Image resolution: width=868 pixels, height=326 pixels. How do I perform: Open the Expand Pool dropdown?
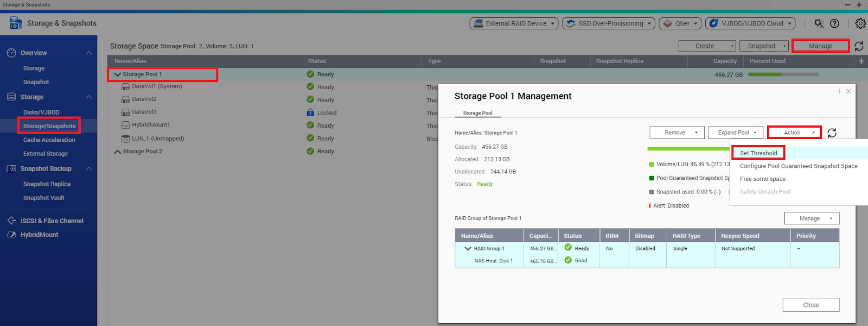point(736,133)
